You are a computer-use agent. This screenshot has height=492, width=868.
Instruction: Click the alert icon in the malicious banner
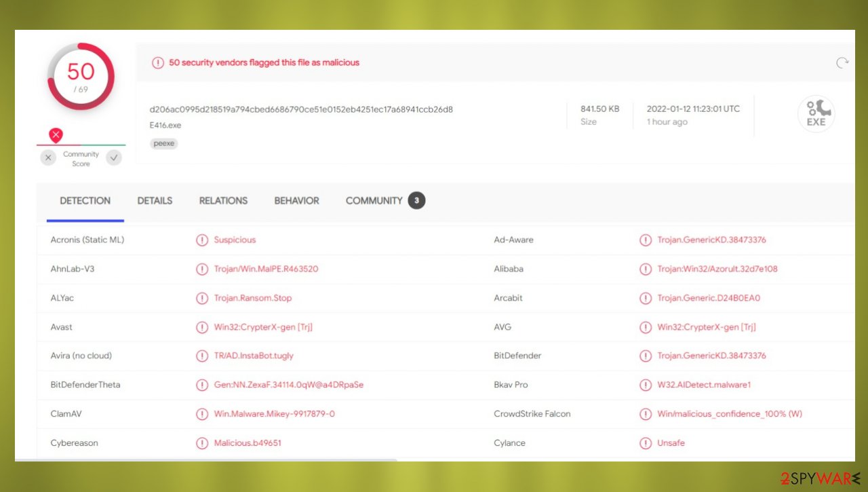[158, 62]
